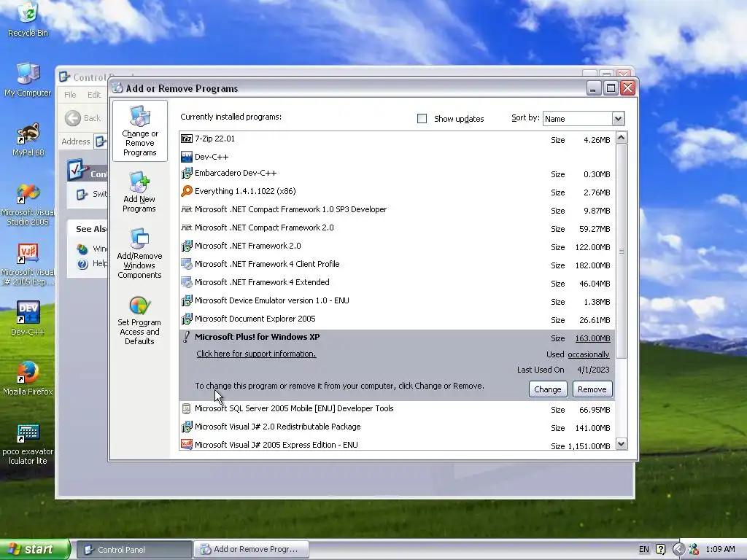Click Change or Remove Programs sidebar icon
This screenshot has width=747, height=560.
[139, 131]
